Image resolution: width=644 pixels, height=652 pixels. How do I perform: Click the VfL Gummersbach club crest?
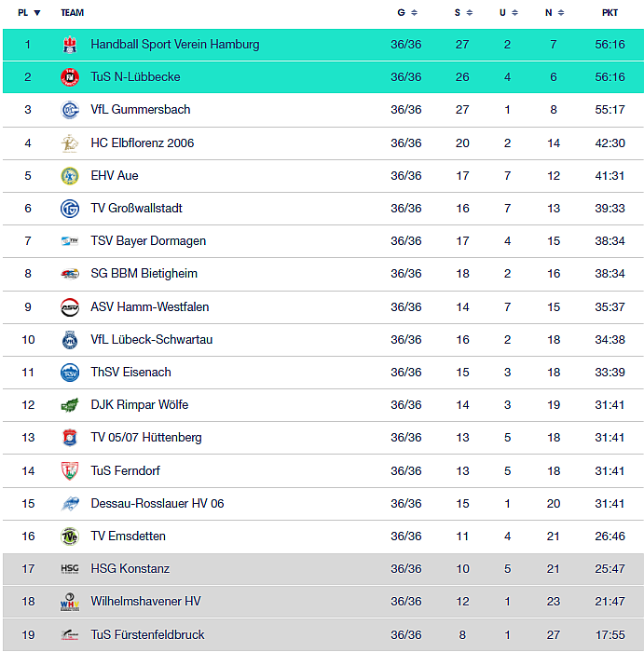[70, 110]
